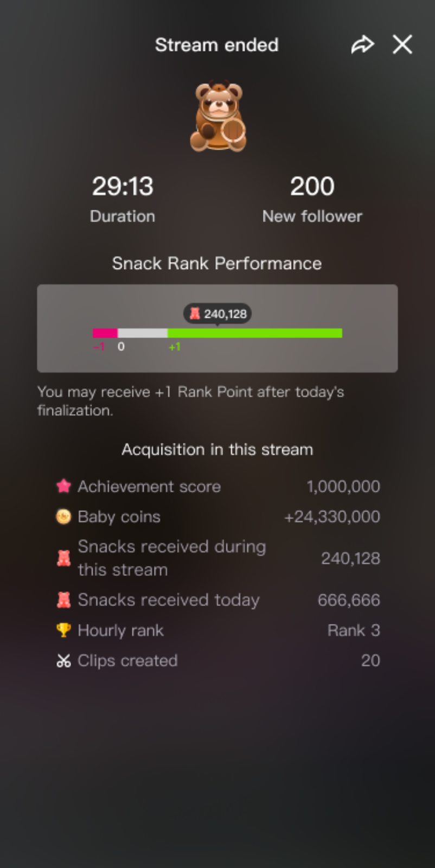Open the Clips created row label
The width and height of the screenshot is (435, 868).
[127, 661]
